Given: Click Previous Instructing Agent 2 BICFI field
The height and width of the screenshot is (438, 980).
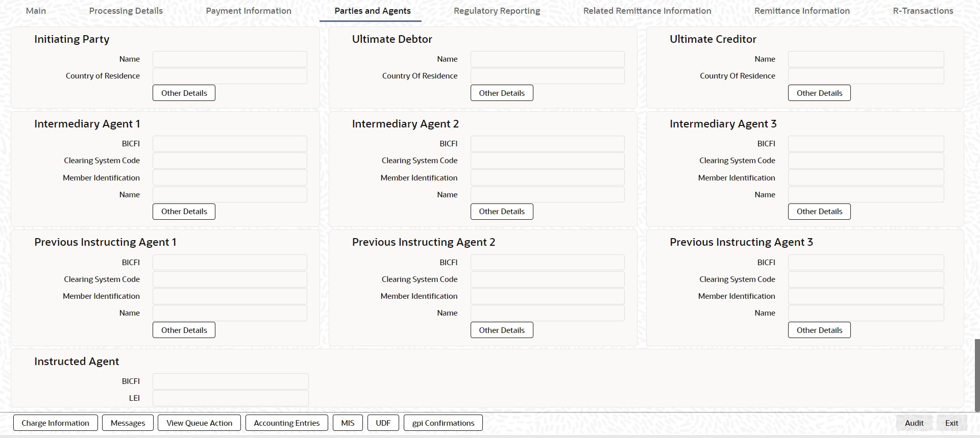Looking at the screenshot, I should click(x=547, y=263).
